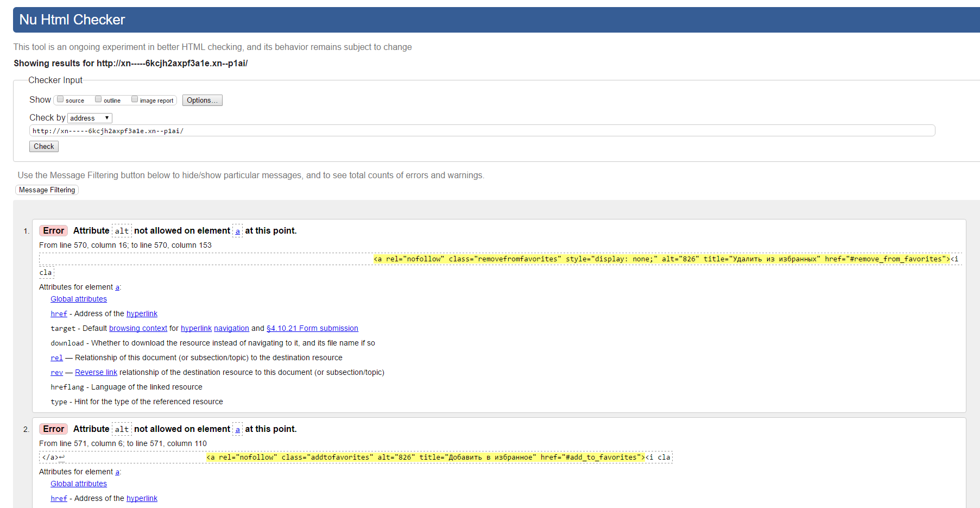Open the Check by address dropdown

90,118
